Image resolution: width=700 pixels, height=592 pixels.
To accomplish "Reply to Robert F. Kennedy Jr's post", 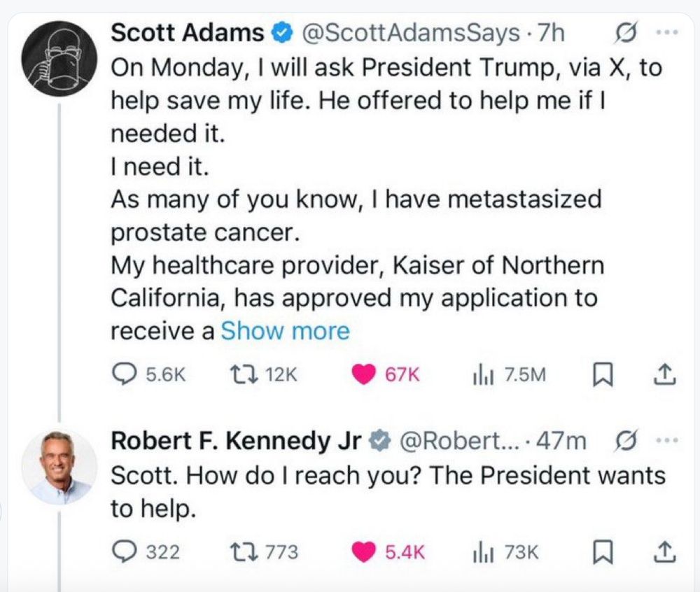I will point(124,553).
